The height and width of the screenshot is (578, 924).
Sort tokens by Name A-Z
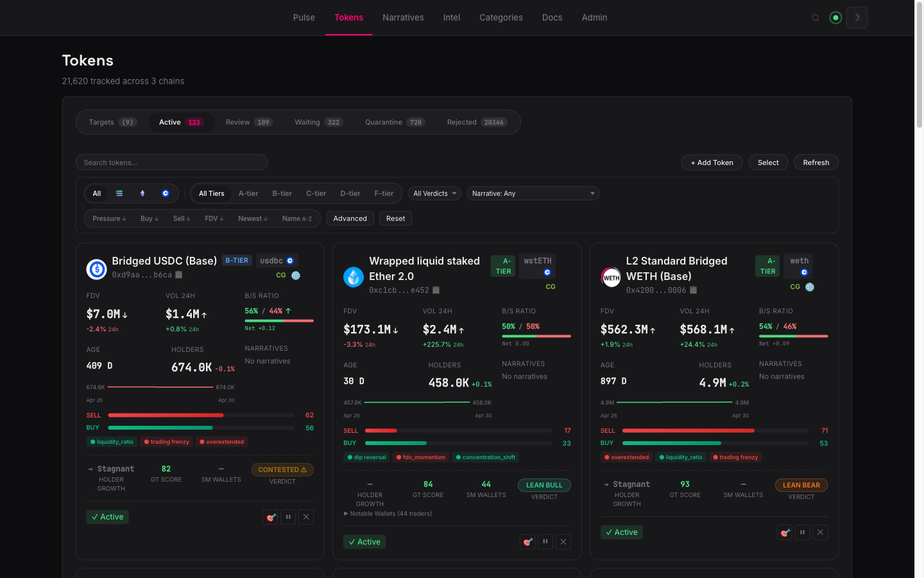pyautogui.click(x=297, y=218)
